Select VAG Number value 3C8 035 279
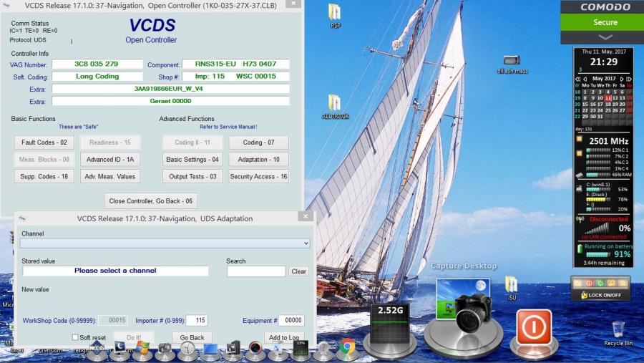 97,64
